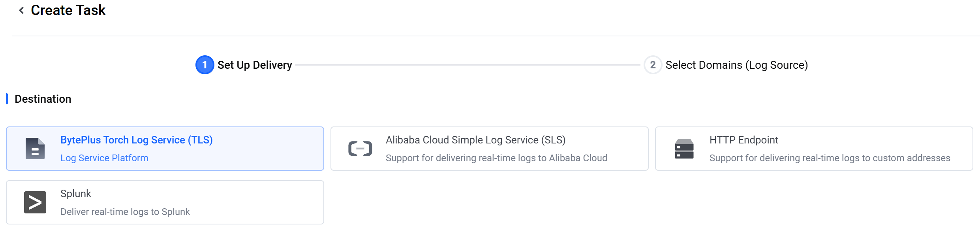Click the Create Task page title
980x230 pixels.
[x=68, y=10]
